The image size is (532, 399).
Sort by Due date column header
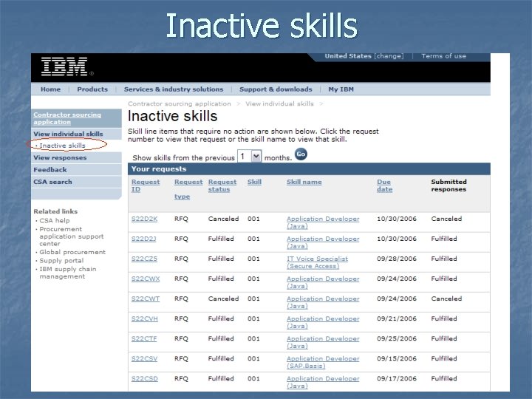pyautogui.click(x=384, y=185)
